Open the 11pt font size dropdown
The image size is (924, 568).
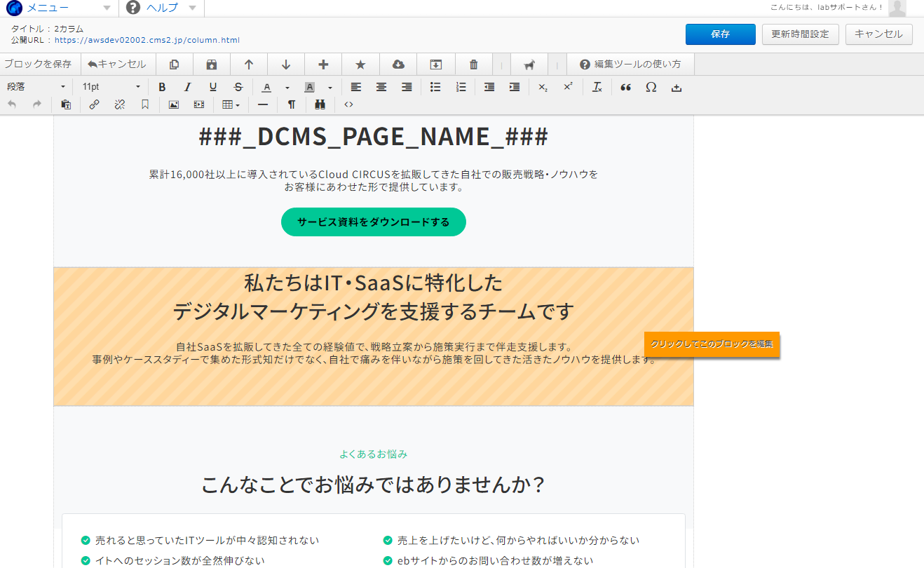pos(111,87)
